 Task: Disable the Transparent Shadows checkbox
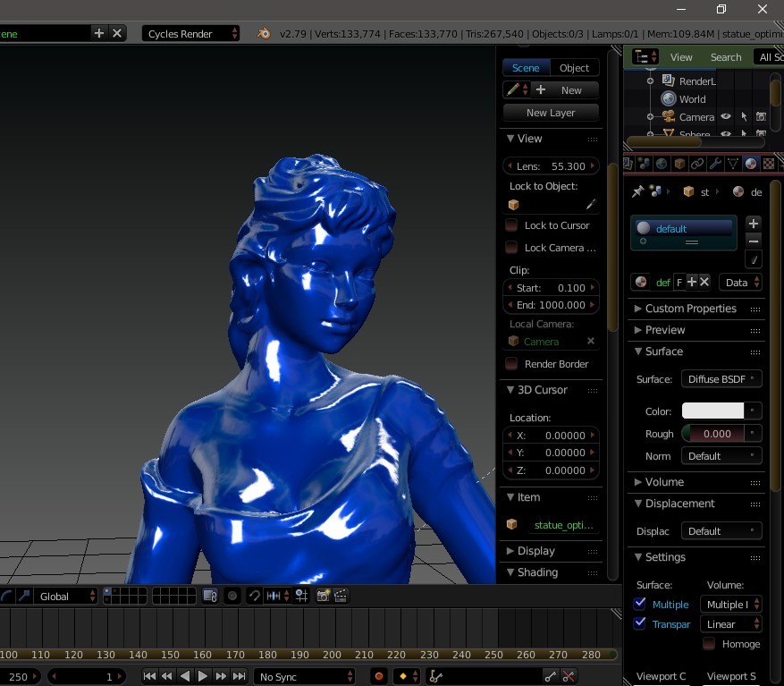pos(638,623)
